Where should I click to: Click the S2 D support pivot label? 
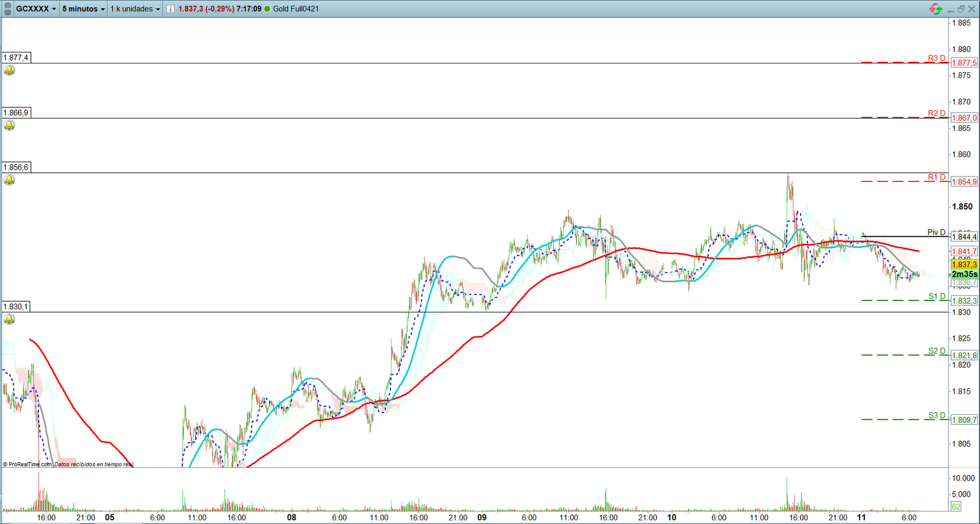pos(937,351)
